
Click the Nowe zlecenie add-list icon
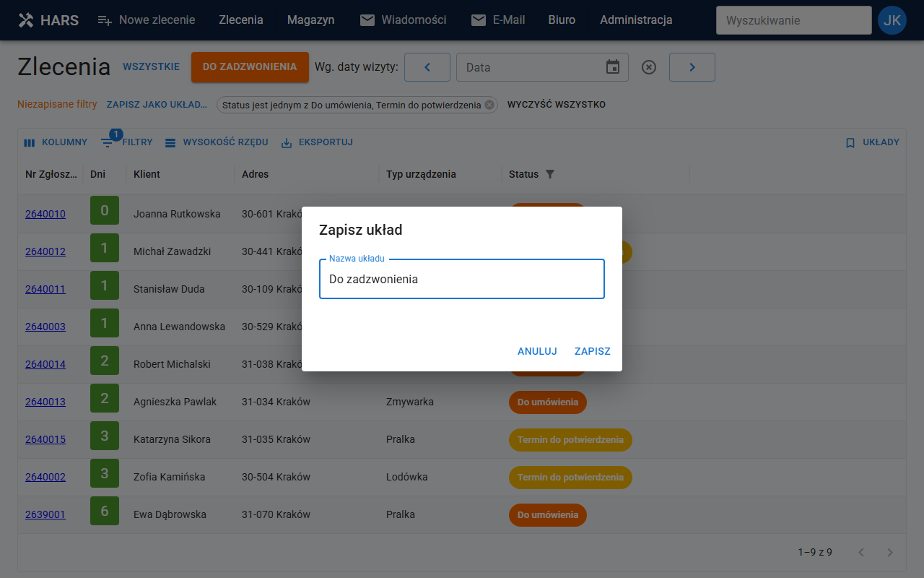tap(105, 20)
